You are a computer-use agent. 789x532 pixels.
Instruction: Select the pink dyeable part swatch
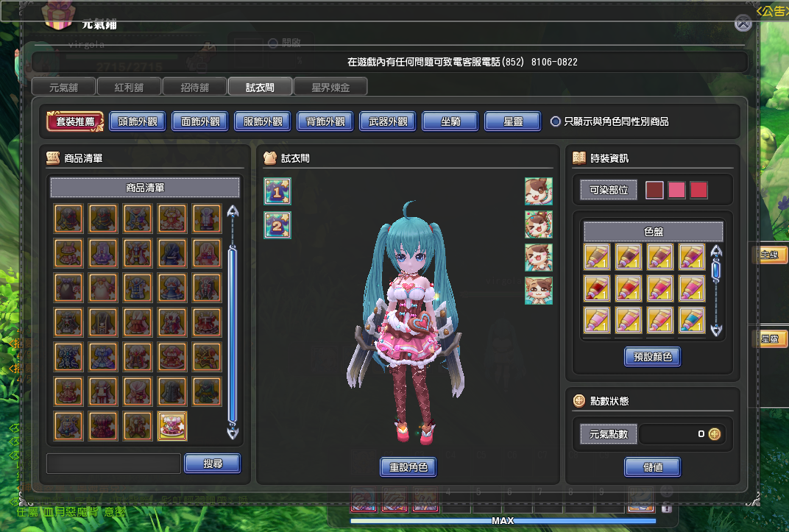click(x=676, y=190)
